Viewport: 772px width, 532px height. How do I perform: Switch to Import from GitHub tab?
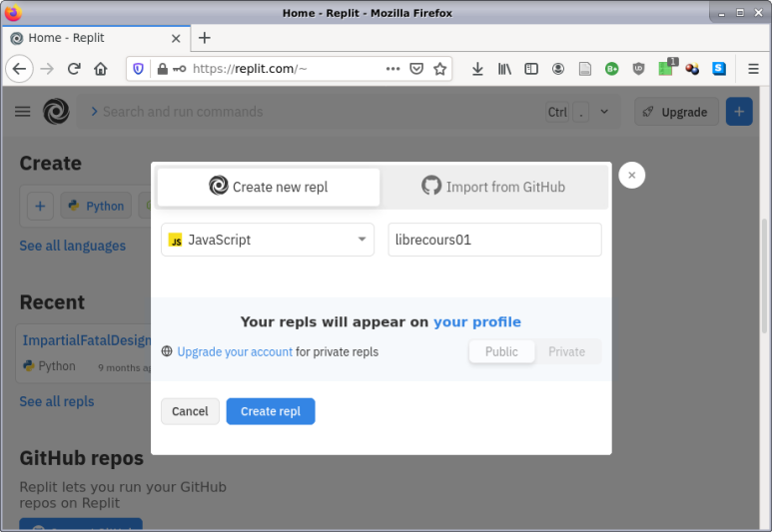(x=493, y=187)
